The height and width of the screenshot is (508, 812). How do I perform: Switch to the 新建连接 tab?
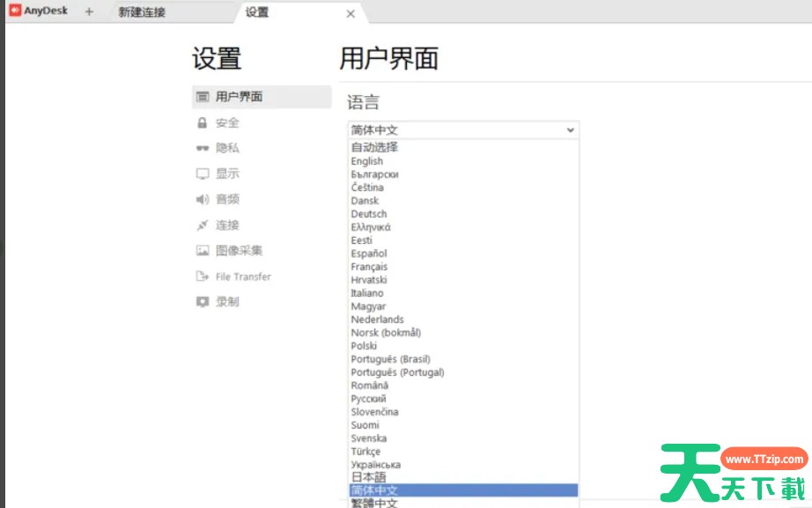pos(142,12)
